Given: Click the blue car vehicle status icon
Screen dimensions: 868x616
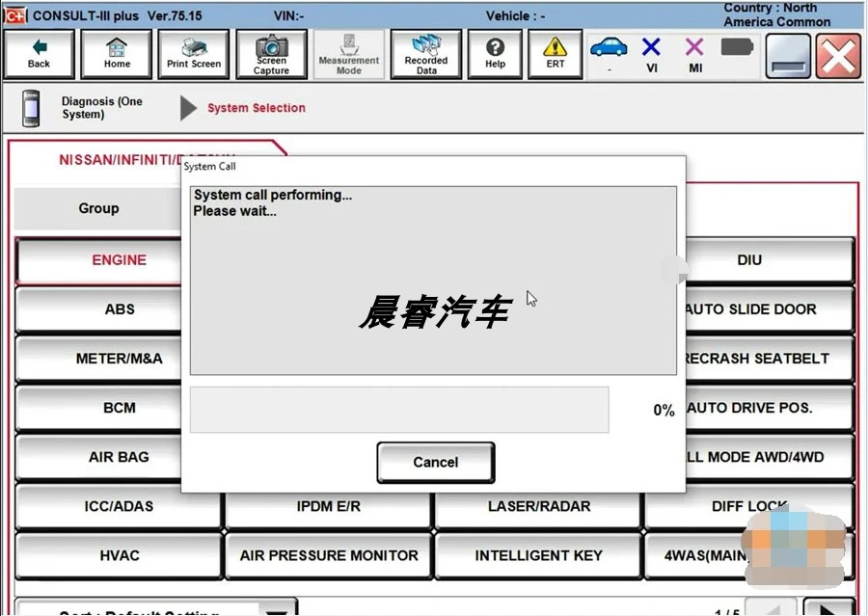Looking at the screenshot, I should [x=609, y=47].
